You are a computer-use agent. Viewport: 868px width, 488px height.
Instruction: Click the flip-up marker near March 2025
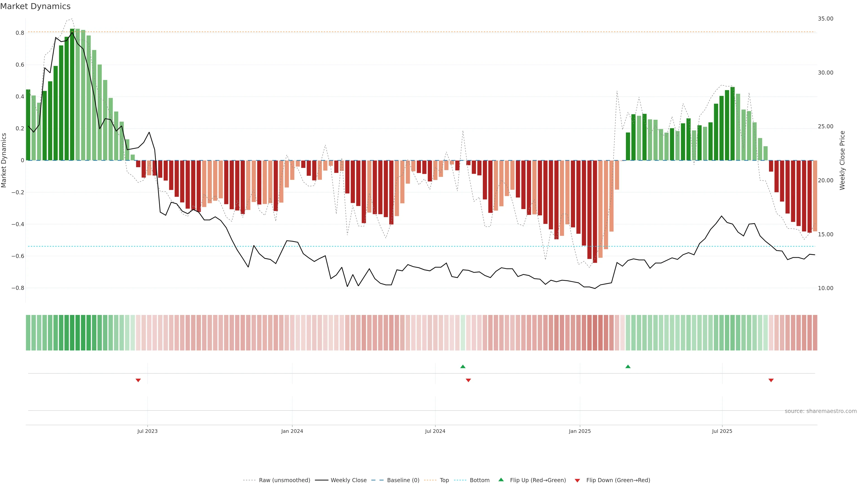pos(628,366)
